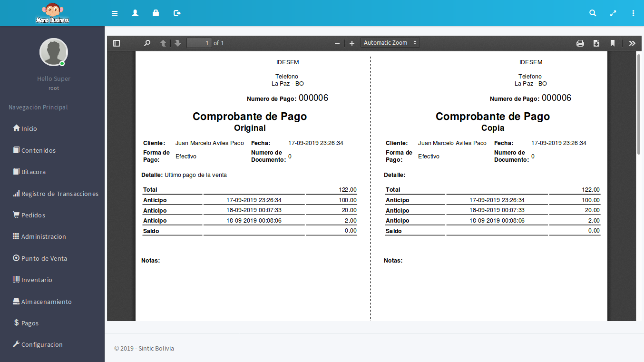Image resolution: width=644 pixels, height=362 pixels.
Task: Click the logout icon in top bar
Action: point(177,13)
